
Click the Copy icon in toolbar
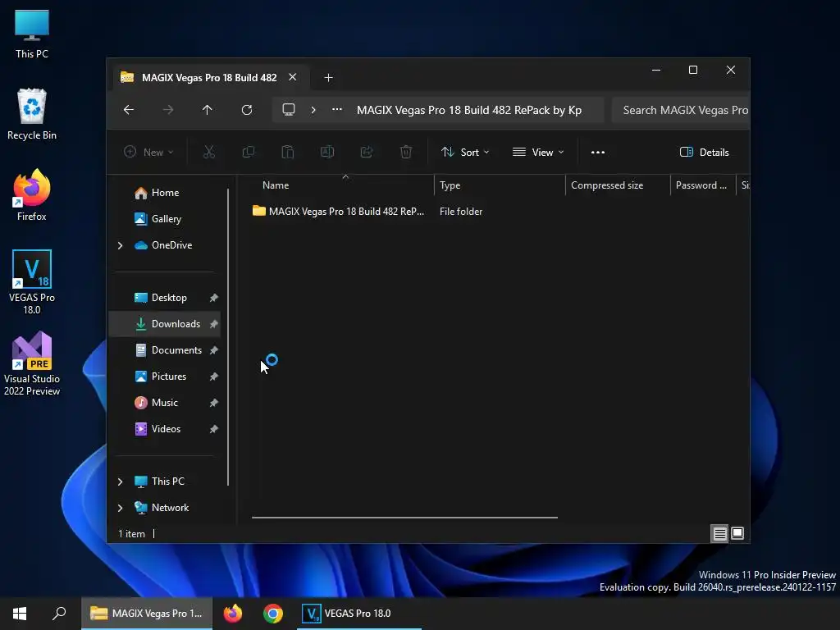[248, 152]
